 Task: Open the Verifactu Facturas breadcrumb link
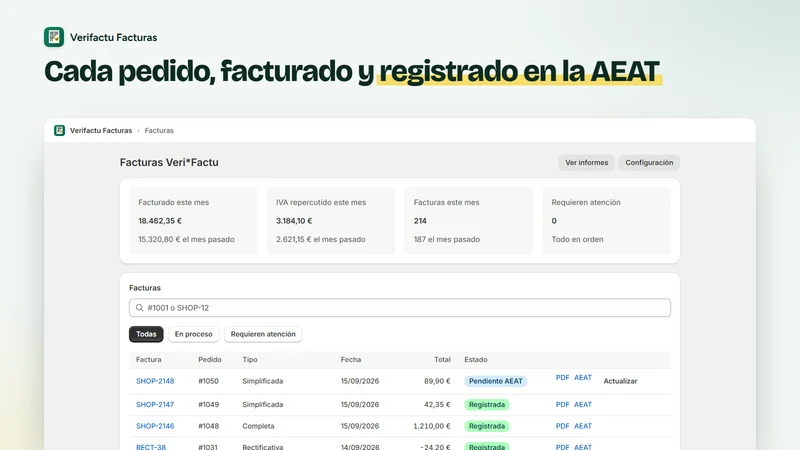pyautogui.click(x=101, y=131)
